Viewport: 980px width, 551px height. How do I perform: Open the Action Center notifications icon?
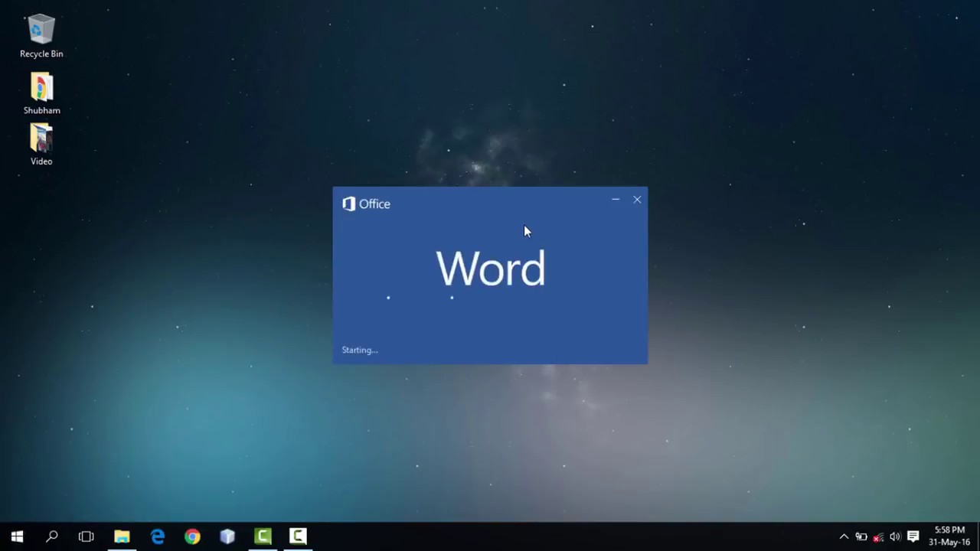click(x=913, y=536)
